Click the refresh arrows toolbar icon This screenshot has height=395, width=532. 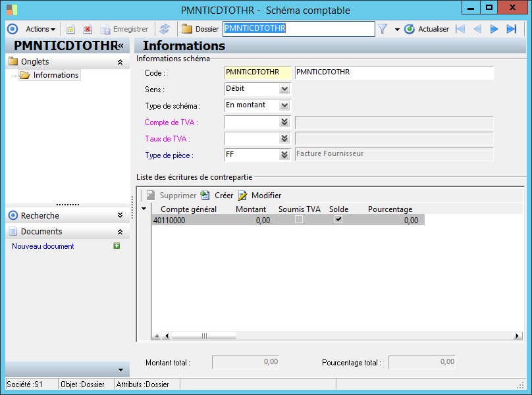click(x=165, y=29)
